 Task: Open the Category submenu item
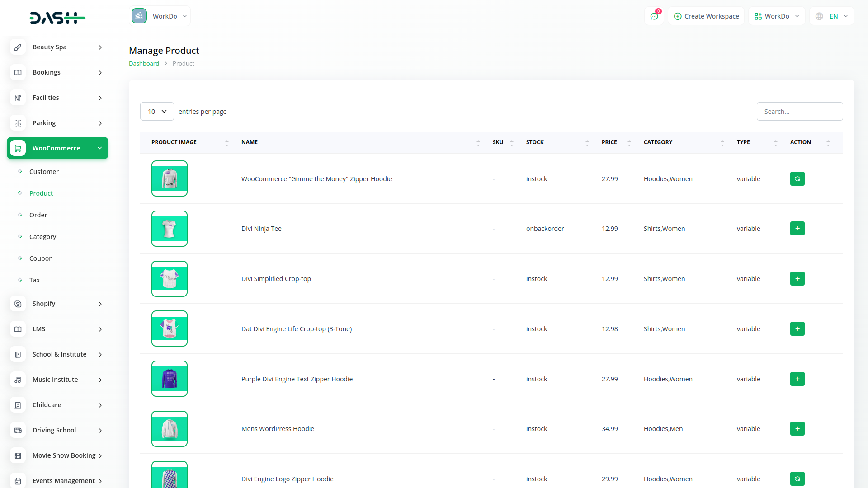[x=42, y=237]
